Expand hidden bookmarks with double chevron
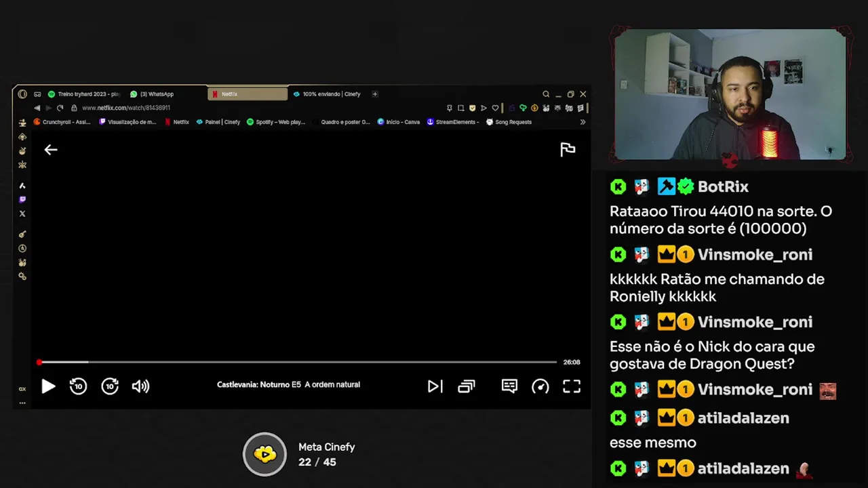 coord(583,122)
